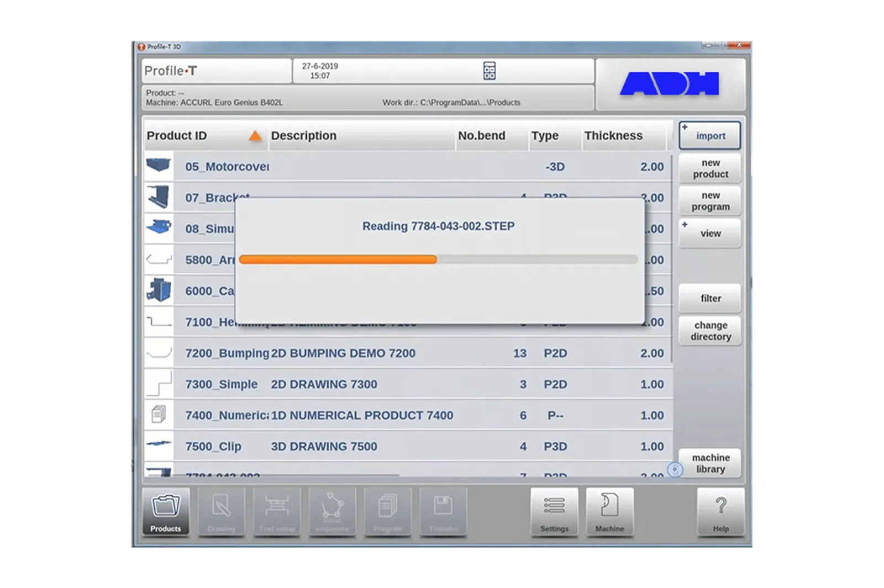Image resolution: width=884 pixels, height=588 pixels.
Task: Open the machine library
Action: coord(710,463)
